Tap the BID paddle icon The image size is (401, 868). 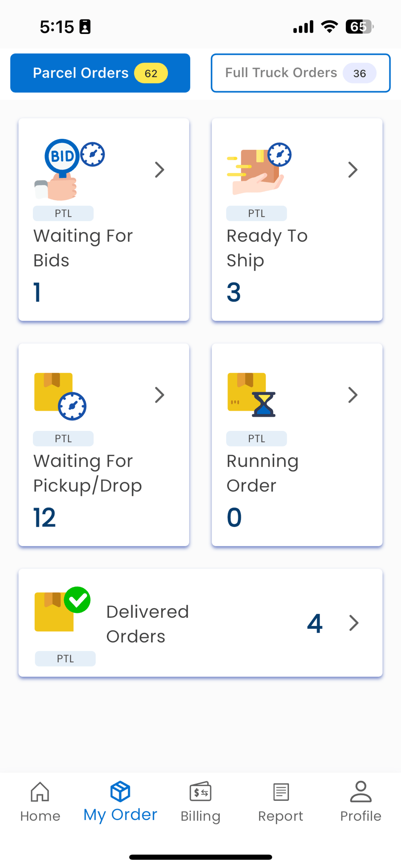(x=69, y=170)
